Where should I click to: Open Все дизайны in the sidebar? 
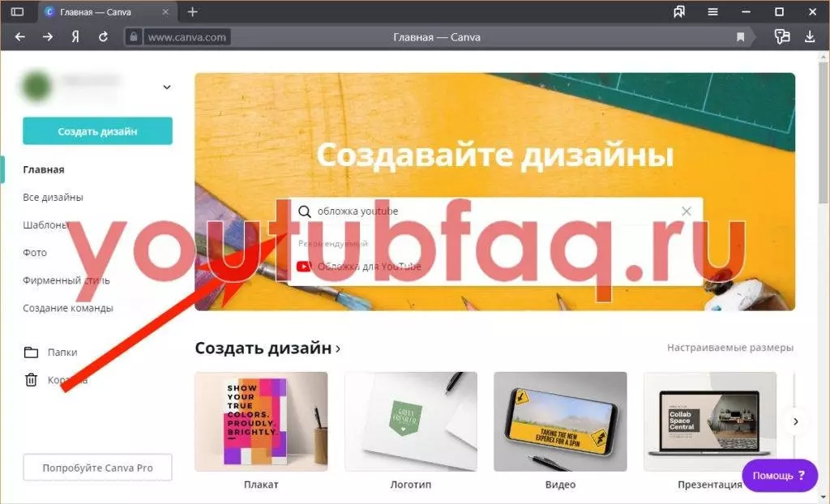(53, 197)
